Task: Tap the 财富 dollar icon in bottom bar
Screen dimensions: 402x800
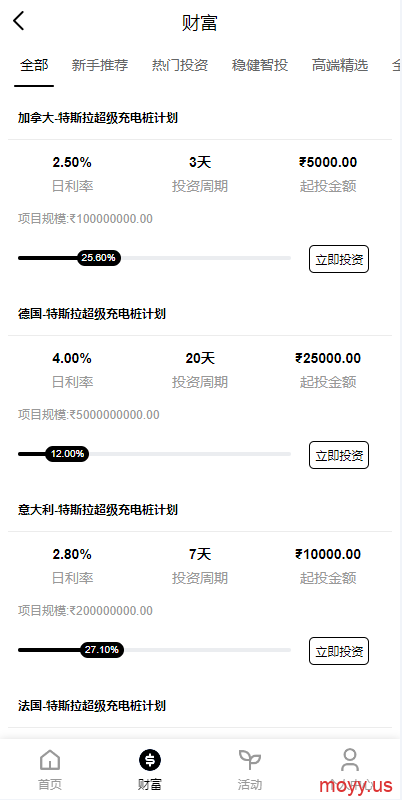Action: tap(150, 760)
